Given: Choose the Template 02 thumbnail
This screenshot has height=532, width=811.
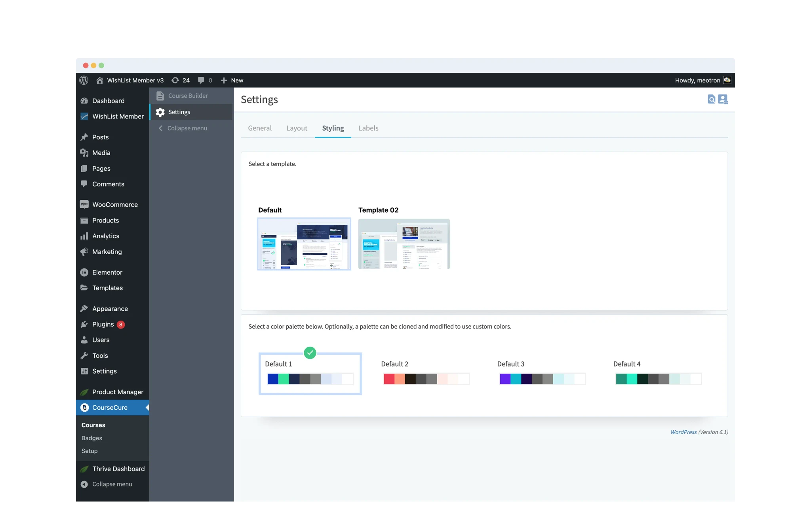Looking at the screenshot, I should click(x=404, y=244).
